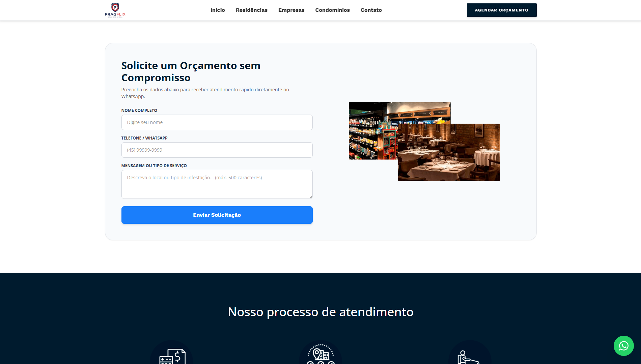Click the 'MENSAGEM OU TIPO DE SERVIÇO' label
Image resolution: width=641 pixels, height=364 pixels.
[154, 166]
